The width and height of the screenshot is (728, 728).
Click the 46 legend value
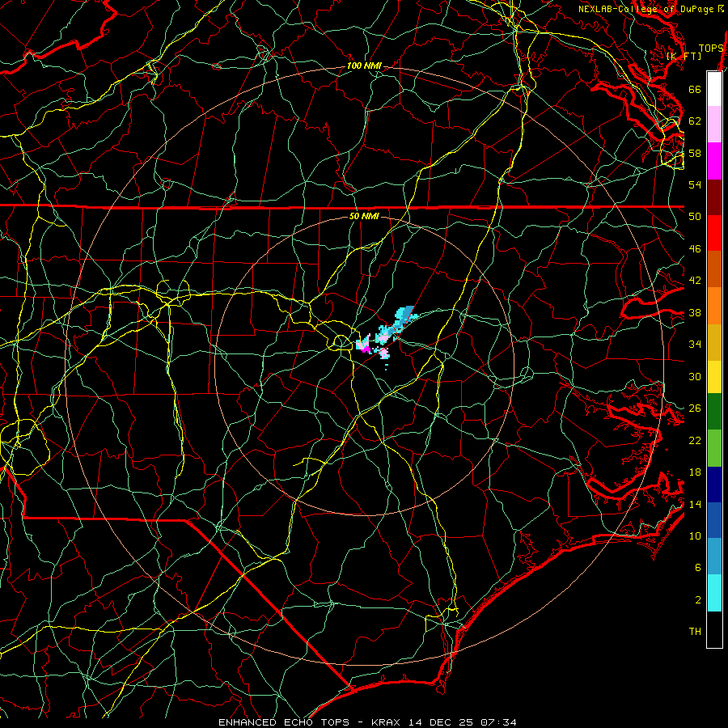point(695,249)
